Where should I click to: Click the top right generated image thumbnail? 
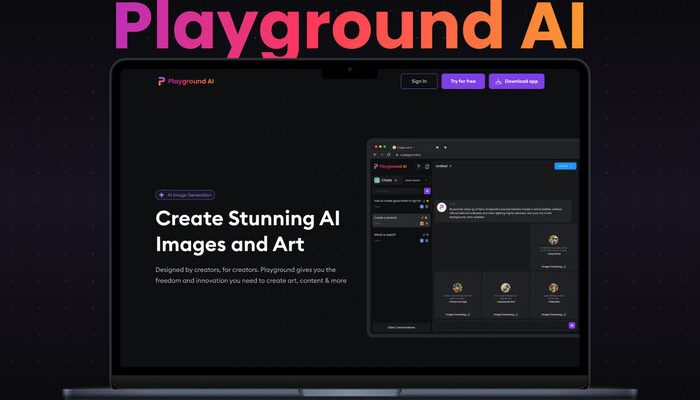553,240
